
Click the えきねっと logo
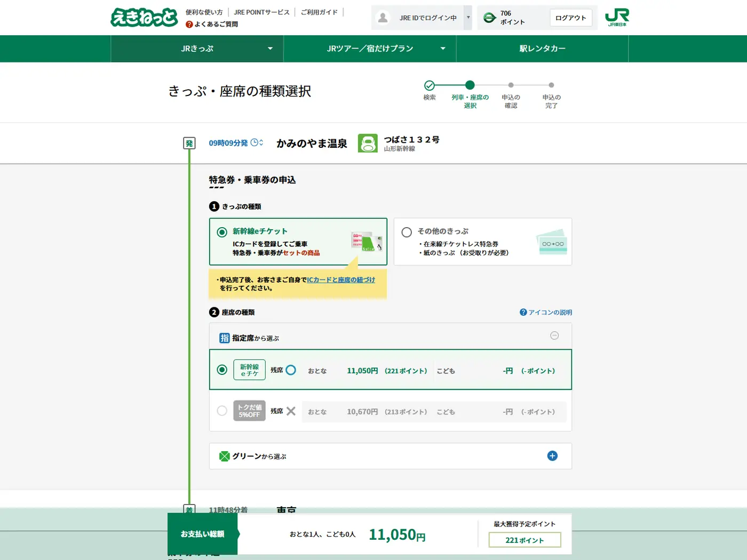click(x=144, y=17)
